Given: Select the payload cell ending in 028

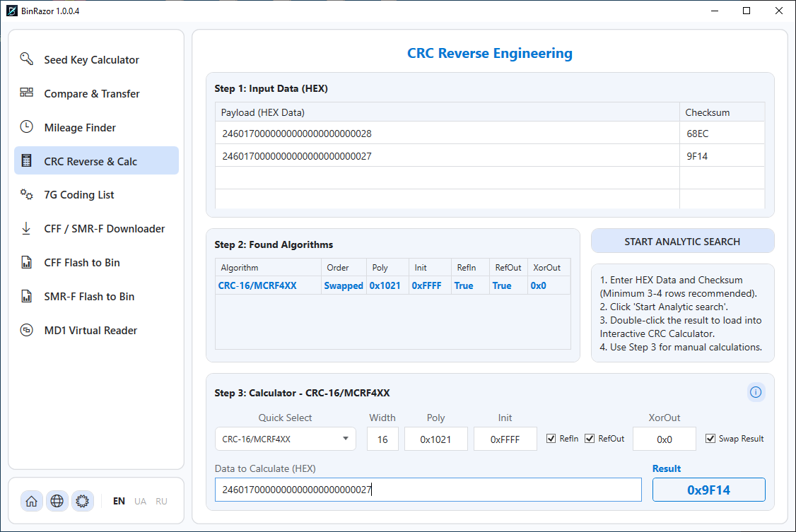Looking at the screenshot, I should click(x=447, y=134).
